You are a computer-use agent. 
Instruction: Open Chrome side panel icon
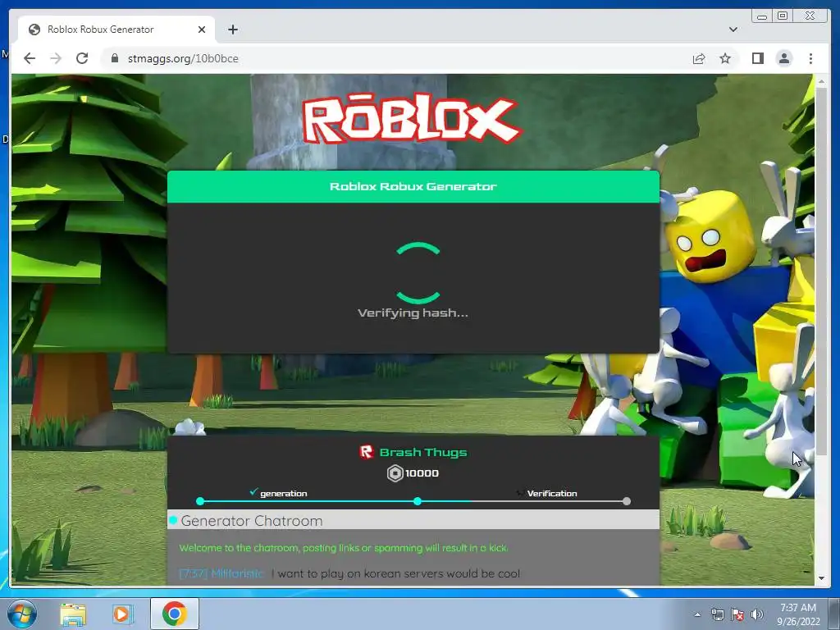coord(757,58)
